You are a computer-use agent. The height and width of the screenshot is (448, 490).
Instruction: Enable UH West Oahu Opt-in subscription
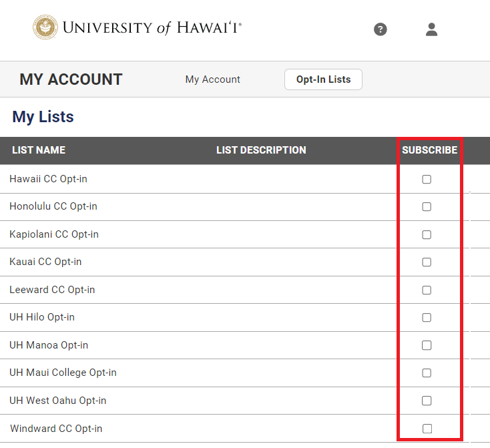tap(427, 401)
